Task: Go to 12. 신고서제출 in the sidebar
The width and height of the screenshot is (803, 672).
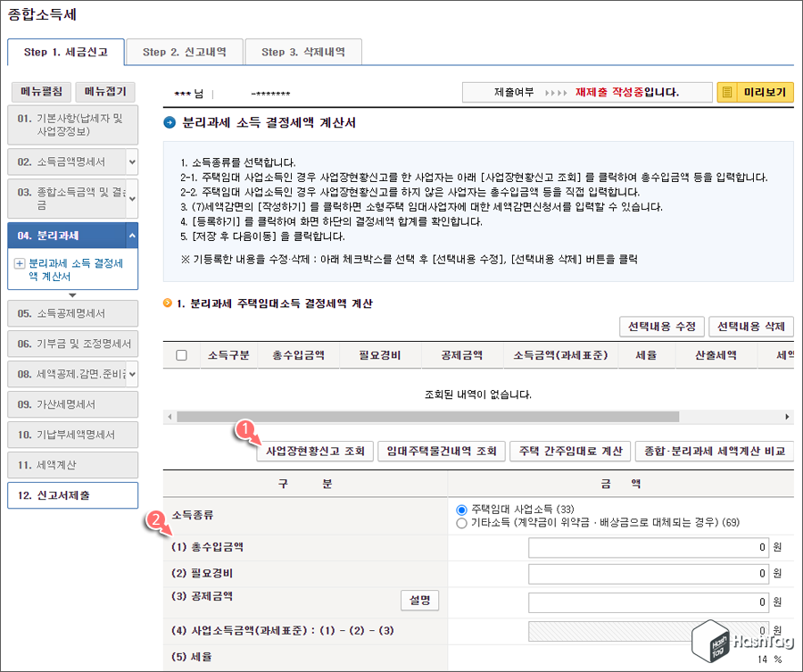Action: (71, 494)
